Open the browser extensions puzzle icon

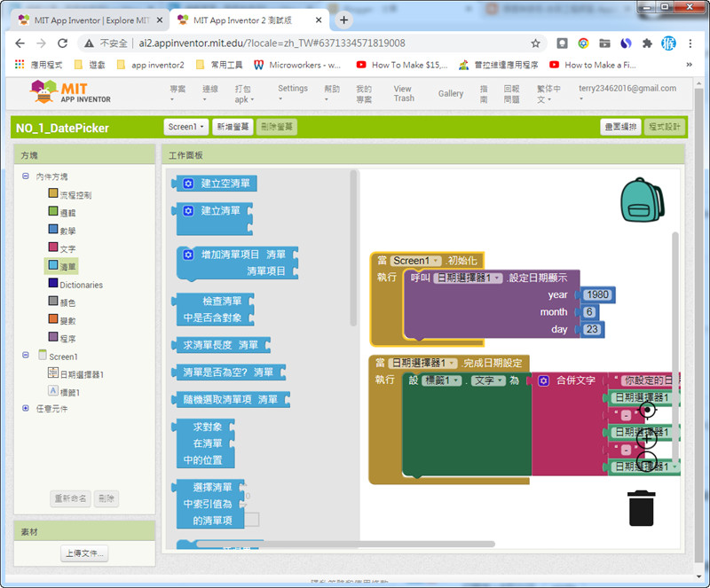click(x=647, y=43)
